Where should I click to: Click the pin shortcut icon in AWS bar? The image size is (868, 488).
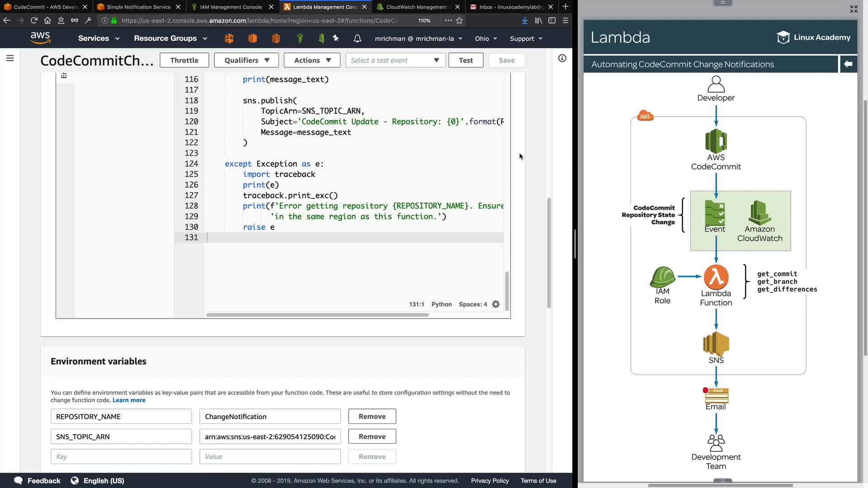tap(335, 38)
